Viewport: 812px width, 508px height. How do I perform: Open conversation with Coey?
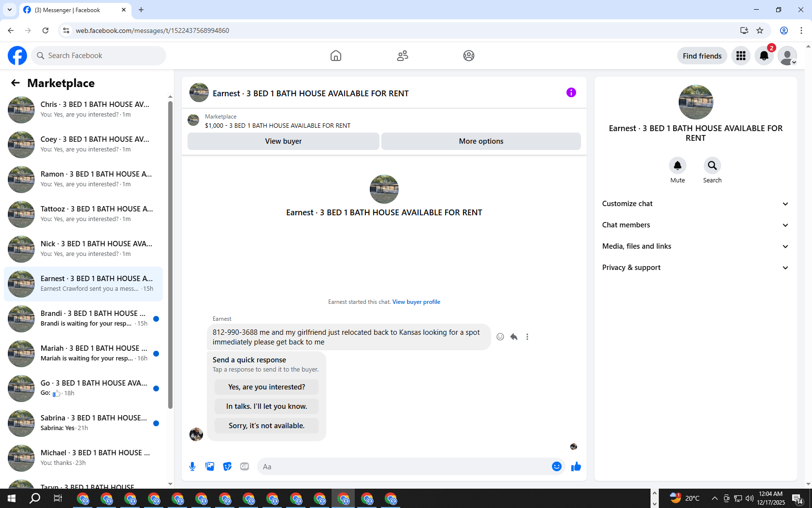coord(83,145)
